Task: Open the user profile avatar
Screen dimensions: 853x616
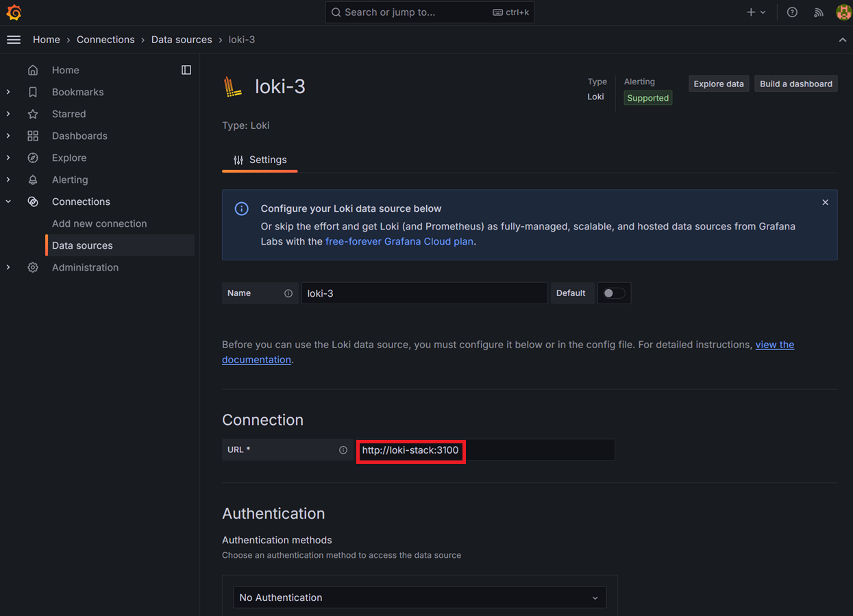Action: 843,12
